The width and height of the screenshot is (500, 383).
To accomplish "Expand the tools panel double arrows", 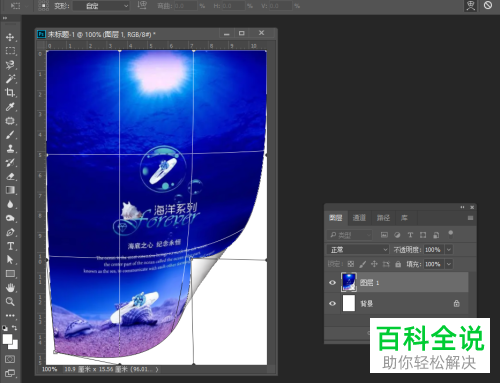I will (5, 18).
